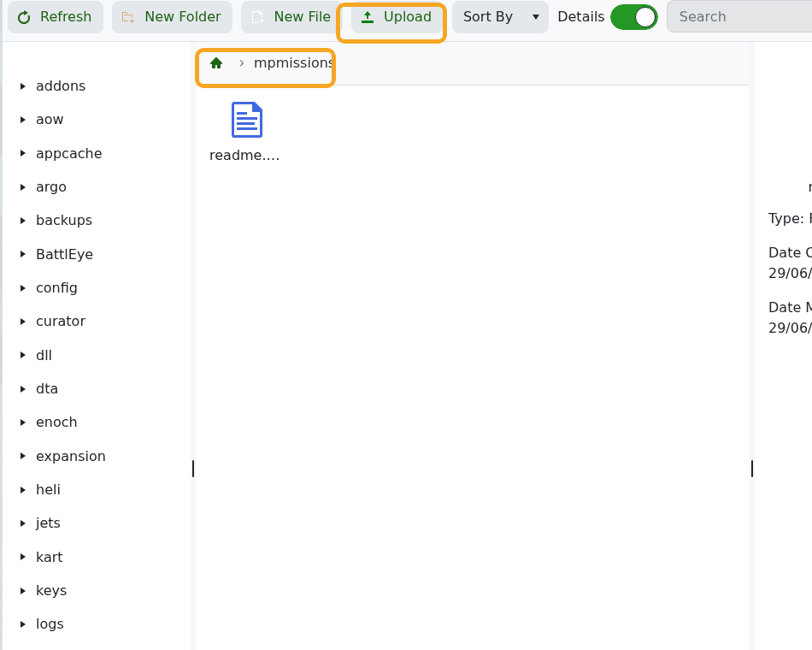The height and width of the screenshot is (650, 812).
Task: Select dll folder in tree
Action: click(44, 355)
